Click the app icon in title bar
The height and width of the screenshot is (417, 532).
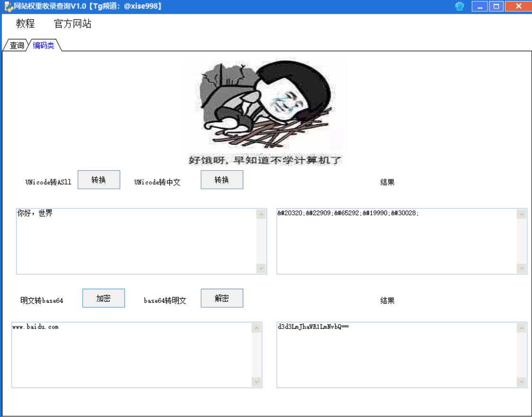[9, 7]
